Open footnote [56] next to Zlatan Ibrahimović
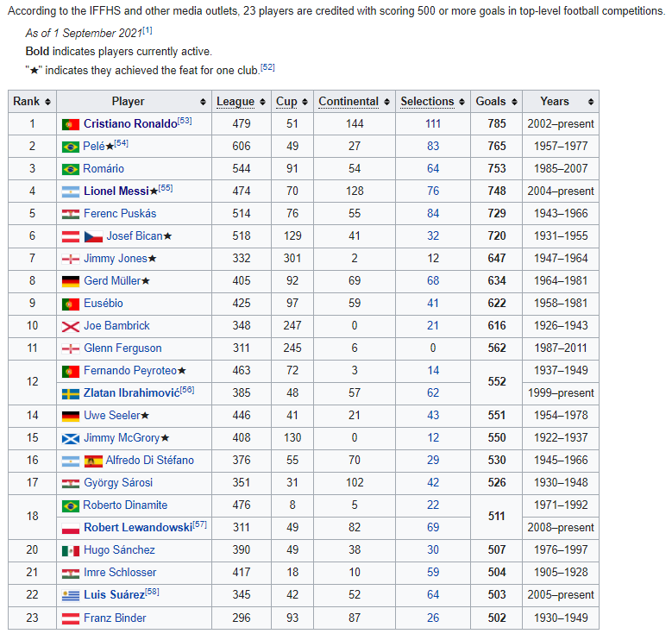 click(x=187, y=390)
